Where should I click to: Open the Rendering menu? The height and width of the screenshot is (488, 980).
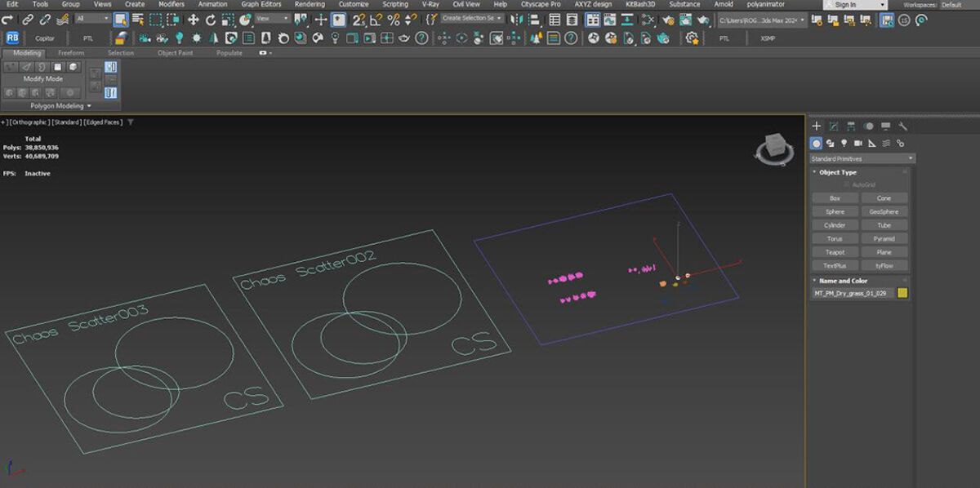point(310,4)
